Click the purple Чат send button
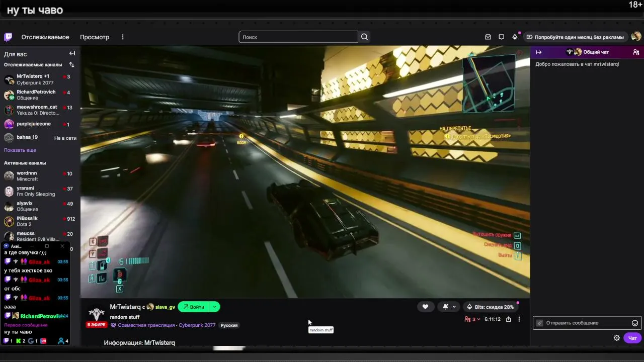644x362 pixels. pos(632,338)
